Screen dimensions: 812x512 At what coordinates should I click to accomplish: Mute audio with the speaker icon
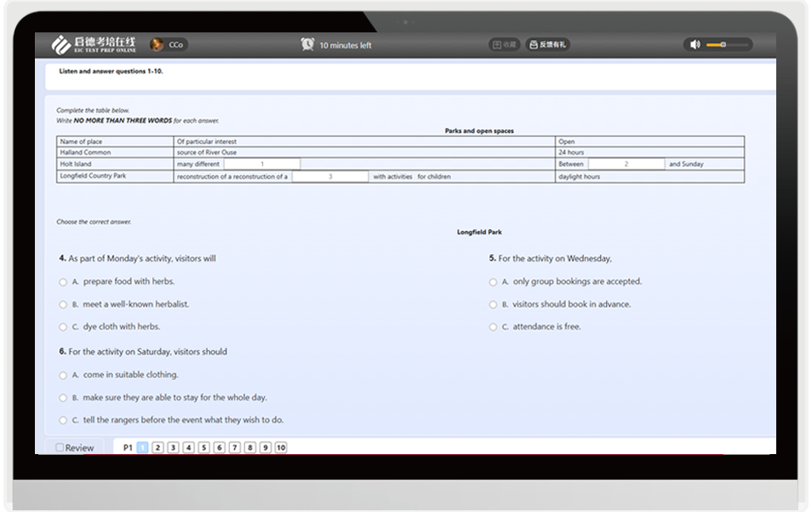coord(695,44)
